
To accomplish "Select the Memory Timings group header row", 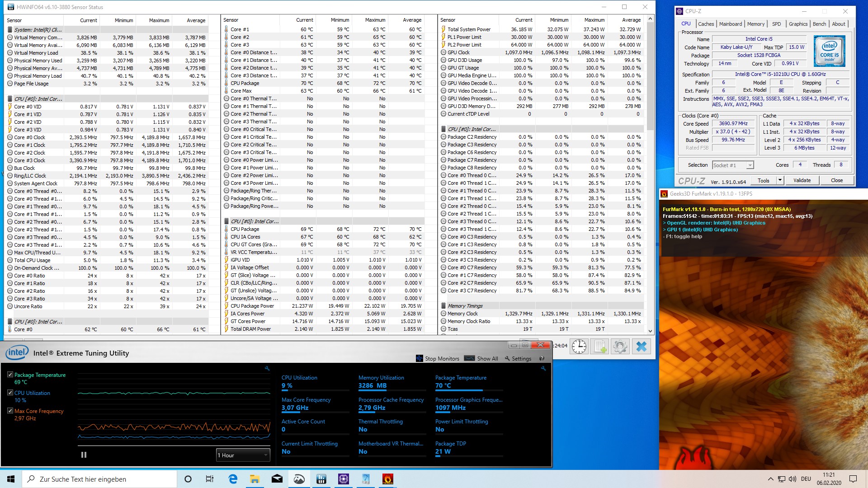I will click(x=542, y=306).
